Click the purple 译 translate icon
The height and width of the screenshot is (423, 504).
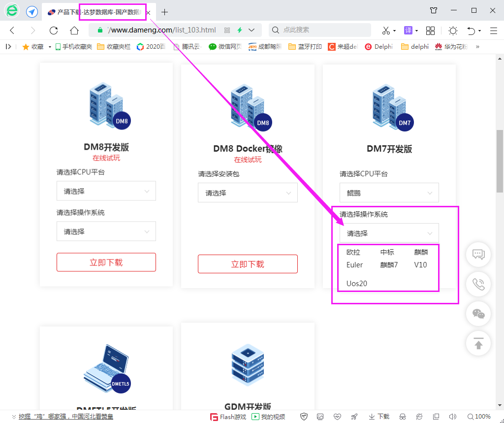pos(408,31)
